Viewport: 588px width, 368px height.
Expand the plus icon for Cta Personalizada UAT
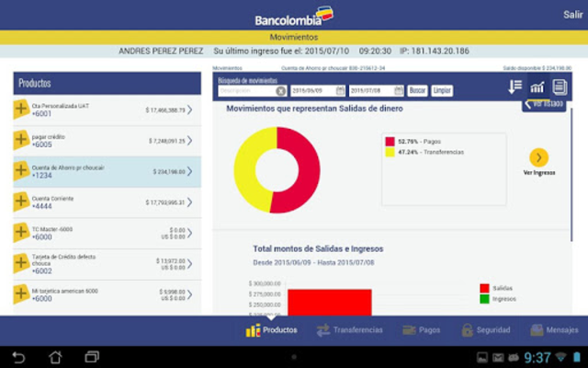point(21,109)
